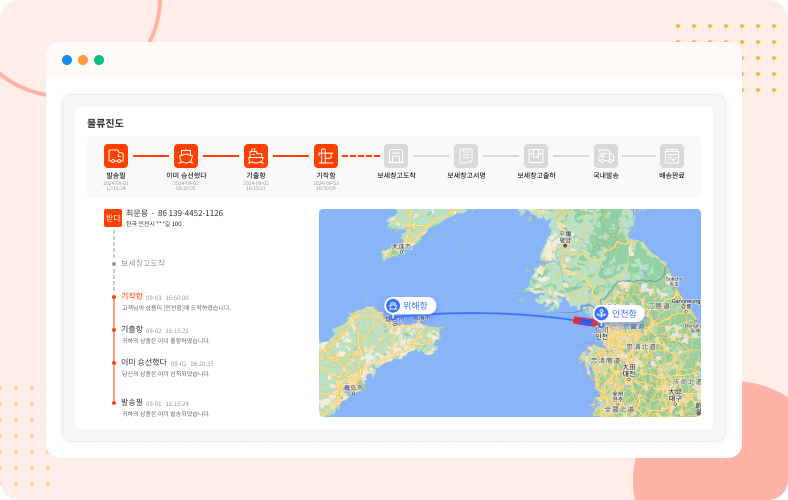788x500 pixels.
Task: Select the orange 기착항 entry in tracking log
Action: click(x=132, y=296)
